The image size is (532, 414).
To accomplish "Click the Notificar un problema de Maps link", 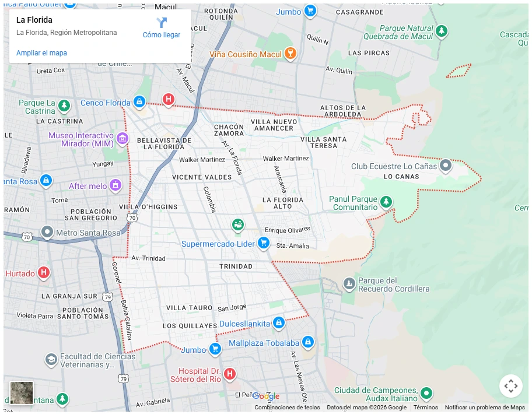I will coord(484,408).
